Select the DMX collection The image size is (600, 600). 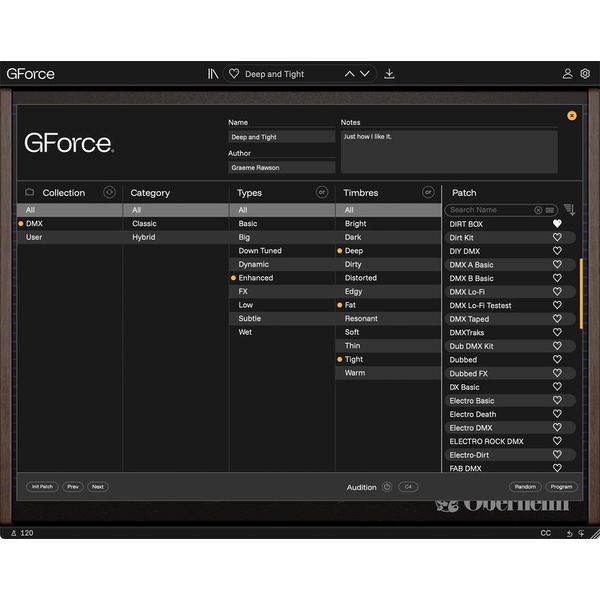tap(70, 223)
